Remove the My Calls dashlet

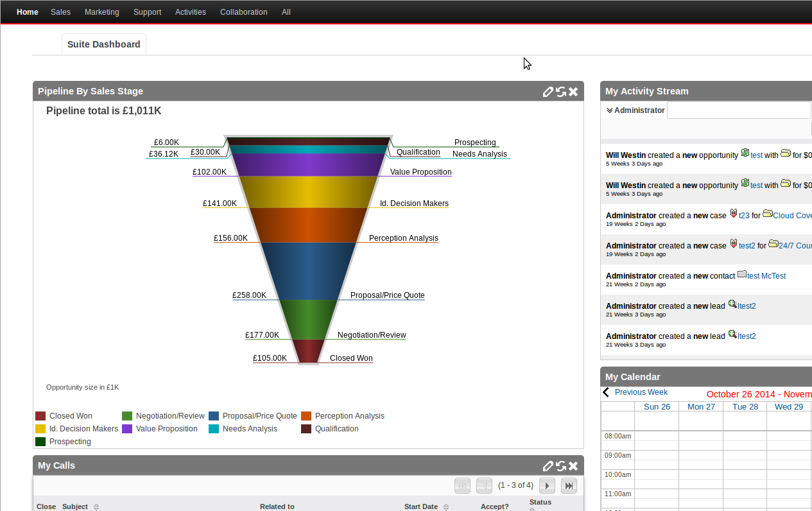[x=573, y=466]
